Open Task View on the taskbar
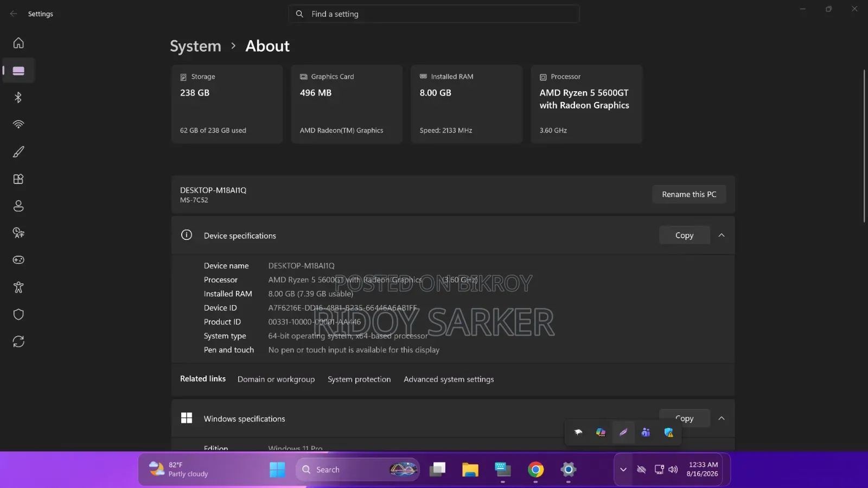 437,470
